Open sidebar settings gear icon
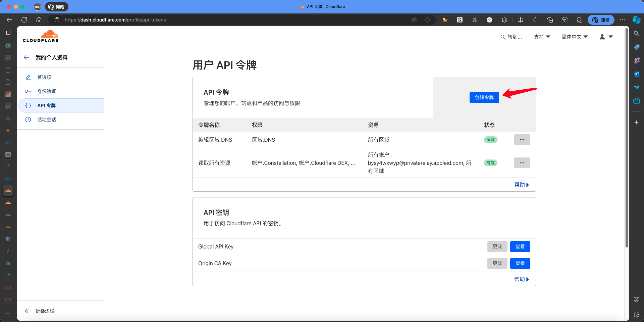 tap(636, 315)
